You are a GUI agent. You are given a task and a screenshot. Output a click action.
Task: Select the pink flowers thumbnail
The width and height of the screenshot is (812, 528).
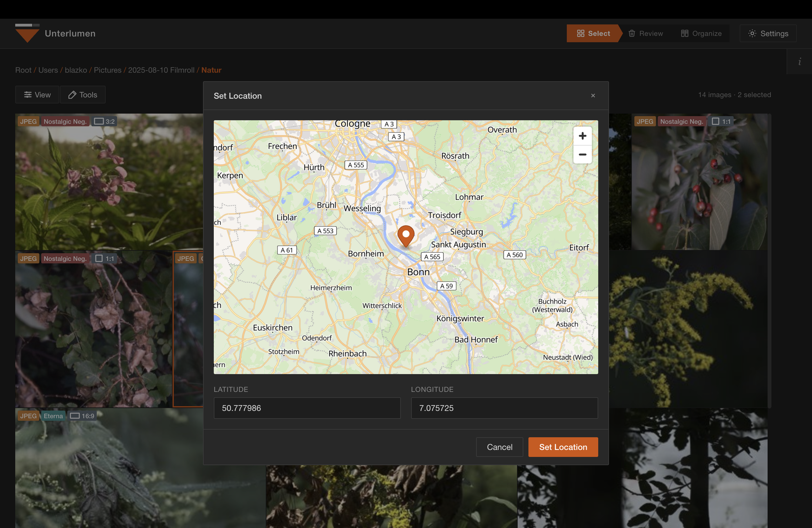[x=108, y=182]
